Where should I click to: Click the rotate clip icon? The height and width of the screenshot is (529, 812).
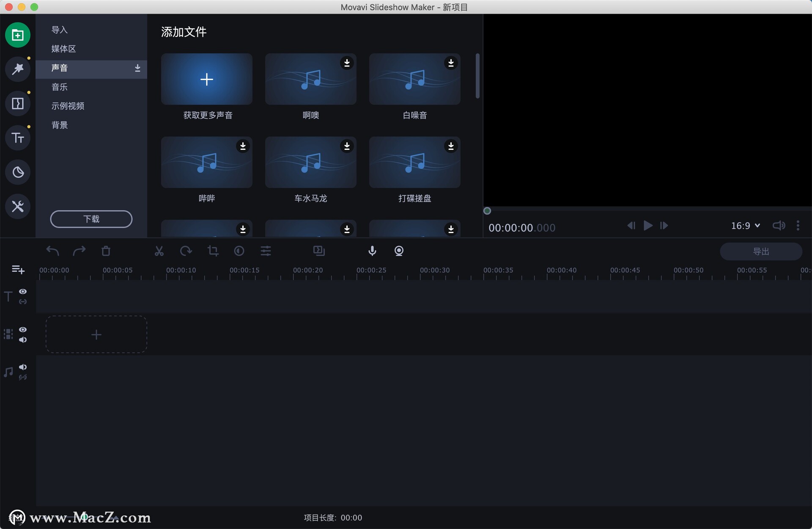point(186,251)
